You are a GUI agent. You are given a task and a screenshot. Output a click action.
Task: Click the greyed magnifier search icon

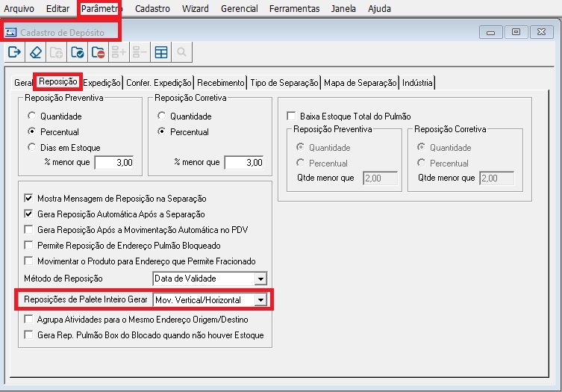tap(181, 52)
